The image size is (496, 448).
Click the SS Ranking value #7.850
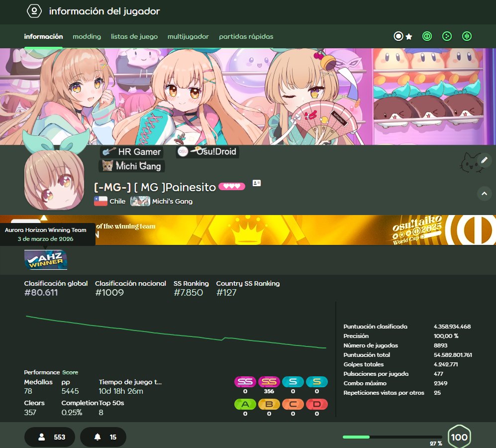pos(188,293)
